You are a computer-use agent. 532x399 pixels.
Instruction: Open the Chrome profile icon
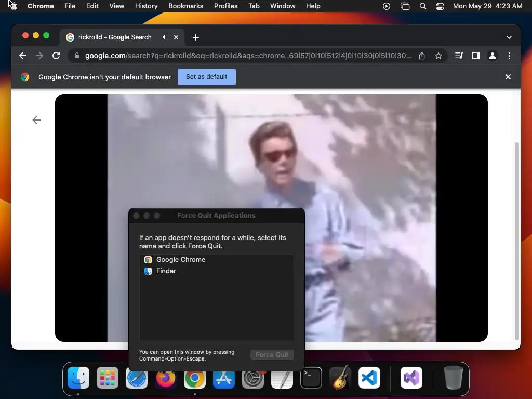coord(493,56)
